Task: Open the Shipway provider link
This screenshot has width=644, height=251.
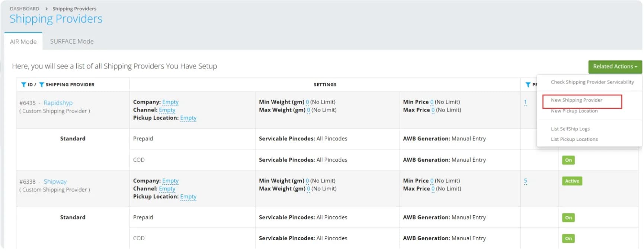Action: click(55, 182)
